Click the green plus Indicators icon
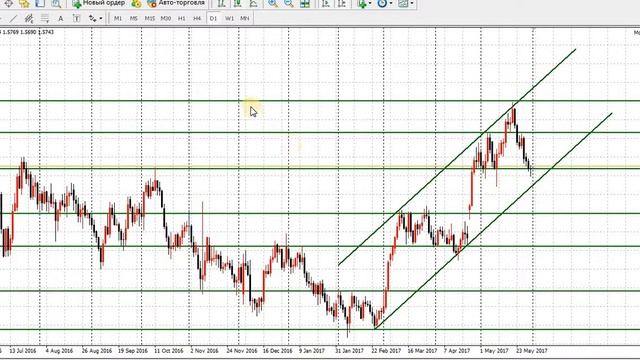The width and height of the screenshot is (640, 360). (x=361, y=3)
